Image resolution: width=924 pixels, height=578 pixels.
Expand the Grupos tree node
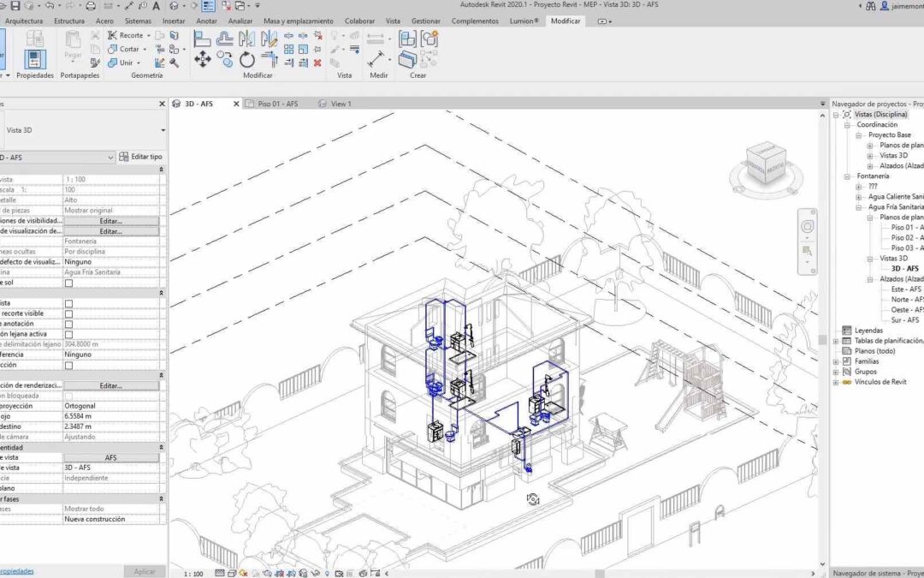click(836, 372)
